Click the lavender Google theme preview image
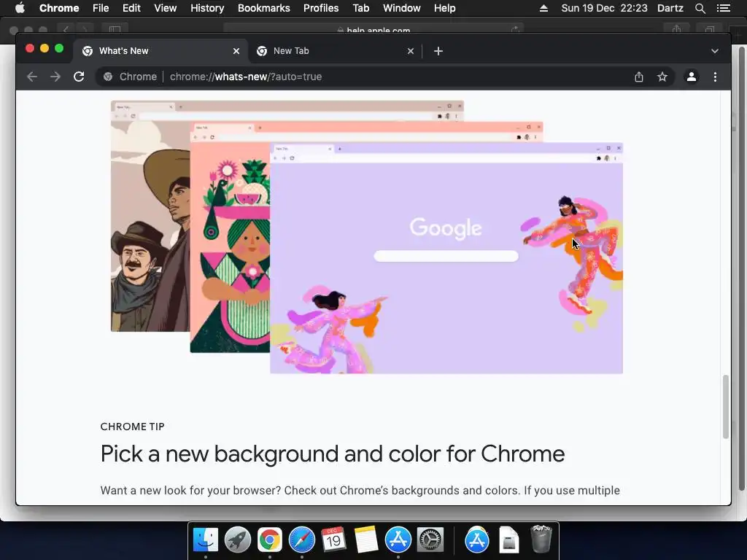Viewport: 747px width, 560px height. click(446, 257)
